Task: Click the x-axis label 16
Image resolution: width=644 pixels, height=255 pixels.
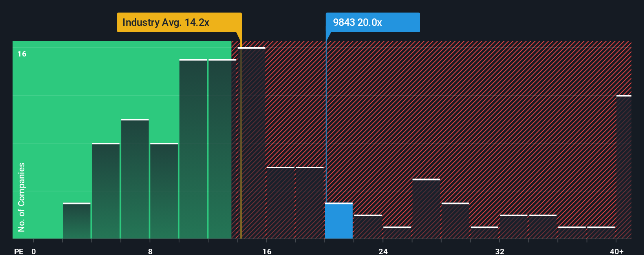Action: coord(267,251)
